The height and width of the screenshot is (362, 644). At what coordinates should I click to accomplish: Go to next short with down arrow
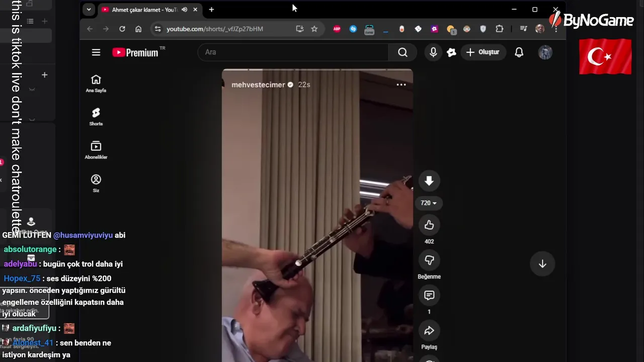[x=542, y=264]
